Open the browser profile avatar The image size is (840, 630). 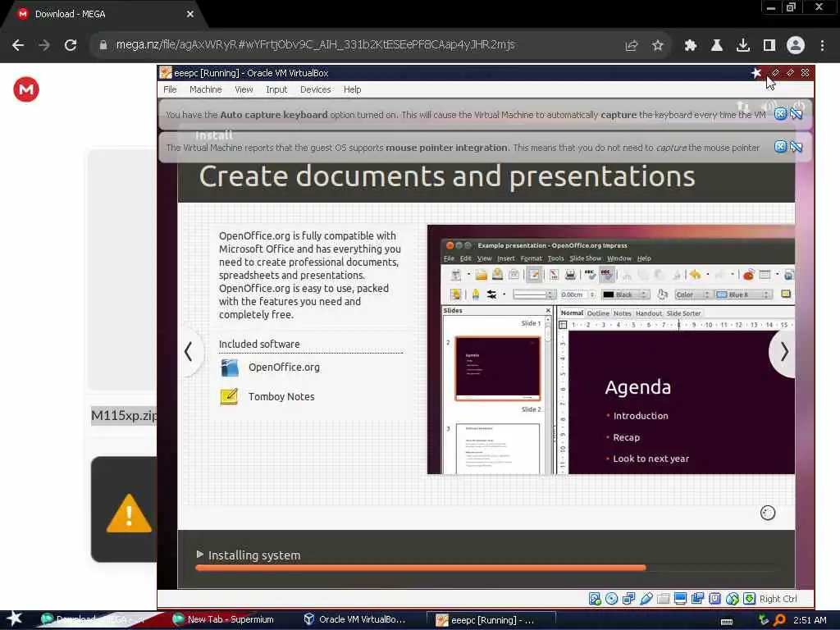[796, 46]
